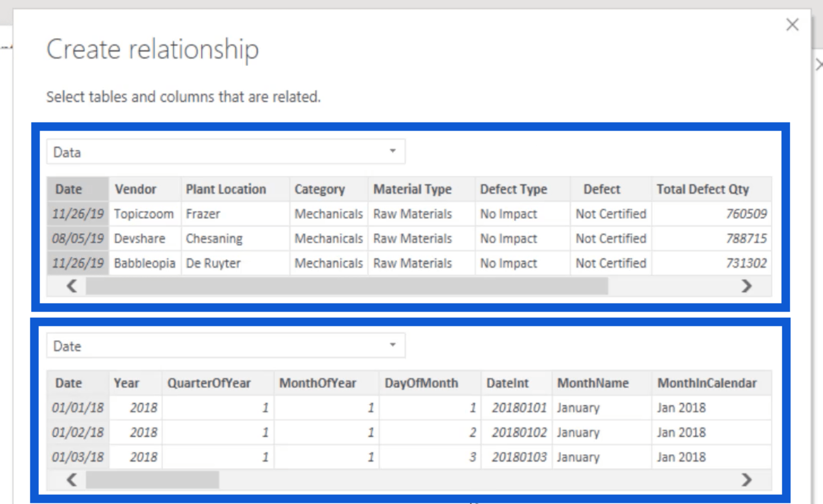Click the Babbleopia vendor cell
This screenshot has height=504, width=823.
point(144,263)
